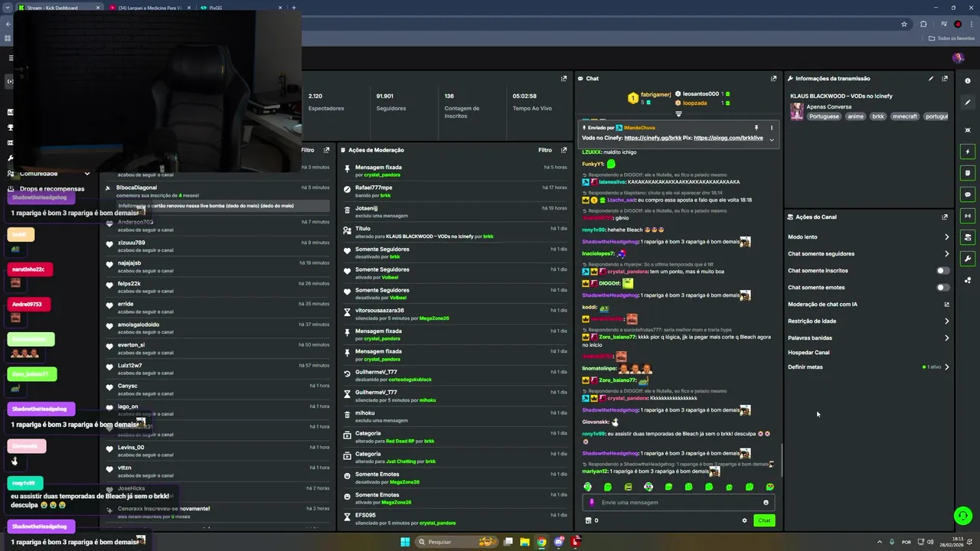
Task: Click the green support headset button
Action: [963, 516]
